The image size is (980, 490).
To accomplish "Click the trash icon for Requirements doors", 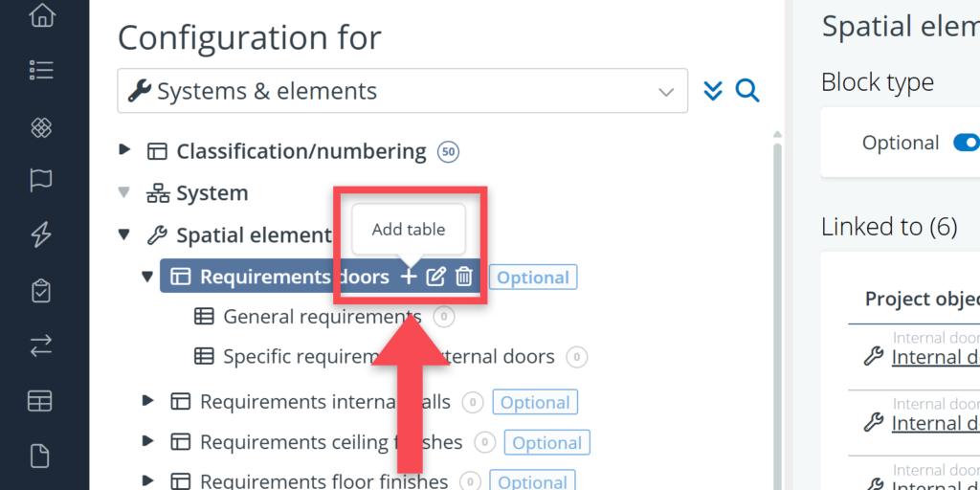I will click(x=464, y=278).
